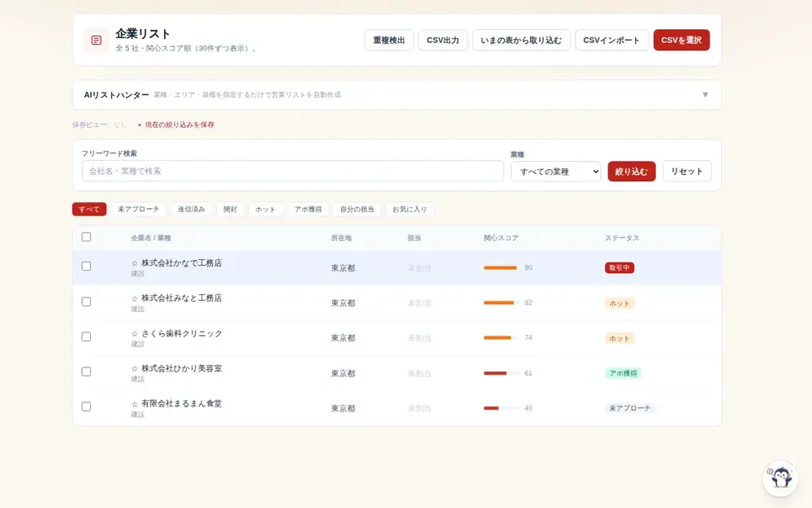Viewport: 812px width, 508px height.
Task: Mark 株式会社ひかり美容室 as favorite star
Action: tap(135, 368)
